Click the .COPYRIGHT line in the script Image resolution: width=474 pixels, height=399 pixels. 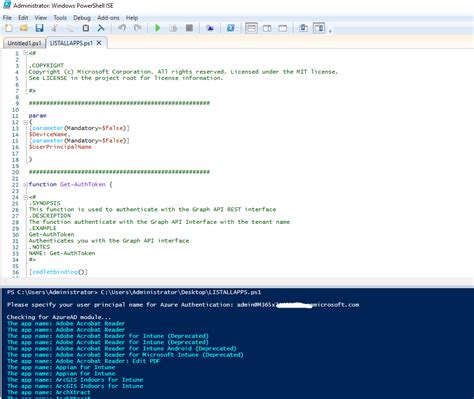[x=46, y=65]
